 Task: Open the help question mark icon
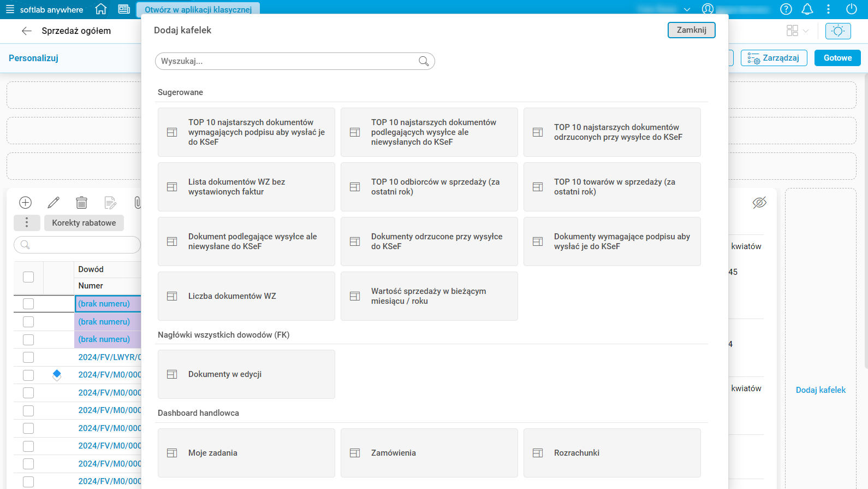click(x=786, y=9)
